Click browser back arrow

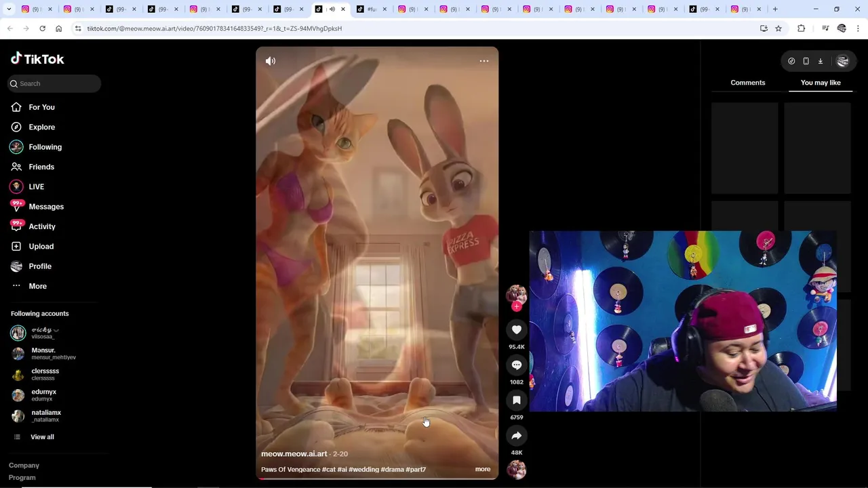[9, 28]
